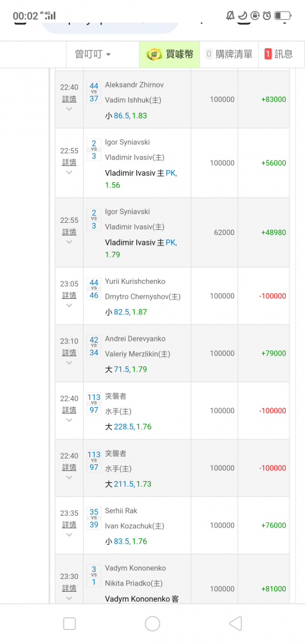Open the 購牌清單 tab
305x644 pixels.
coord(229,54)
